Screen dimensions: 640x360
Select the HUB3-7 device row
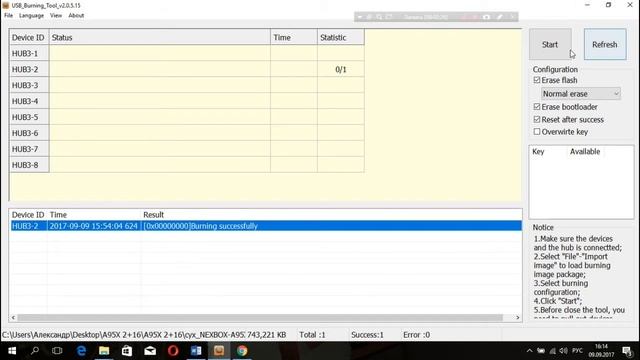pos(187,149)
